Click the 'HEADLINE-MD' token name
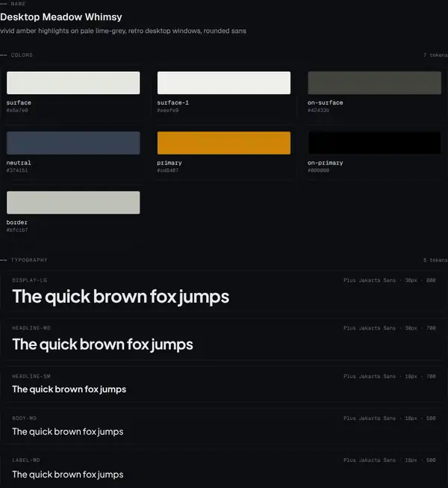Image resolution: width=448 pixels, height=488 pixels. [x=31, y=328]
